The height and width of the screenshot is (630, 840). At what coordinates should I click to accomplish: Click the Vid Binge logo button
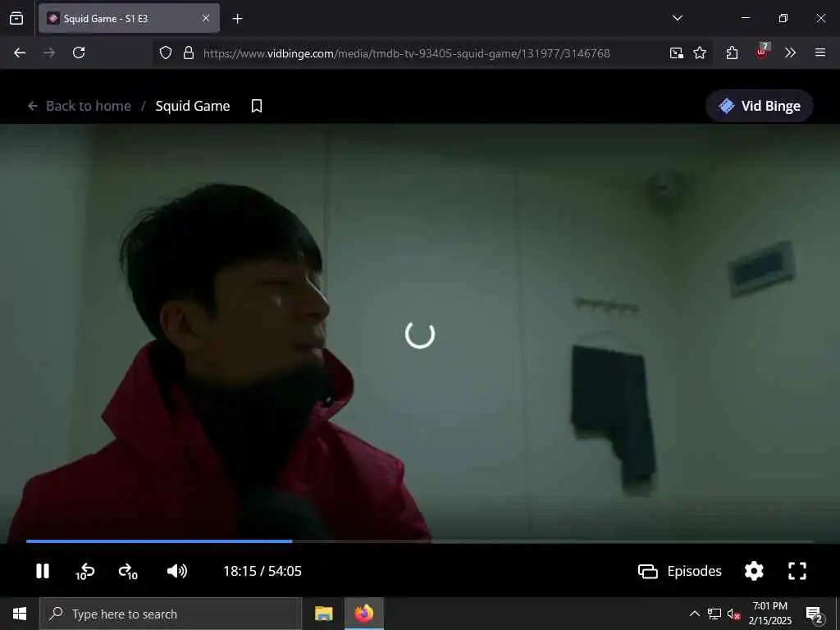click(x=759, y=106)
